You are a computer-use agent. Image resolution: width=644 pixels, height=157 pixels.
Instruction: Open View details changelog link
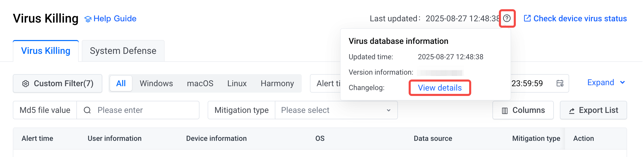point(440,88)
